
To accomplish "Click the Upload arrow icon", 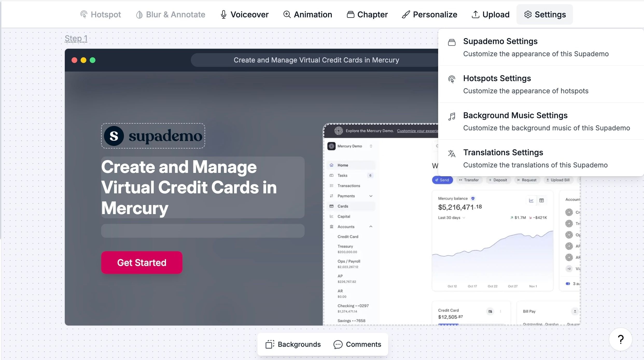I will (x=475, y=15).
